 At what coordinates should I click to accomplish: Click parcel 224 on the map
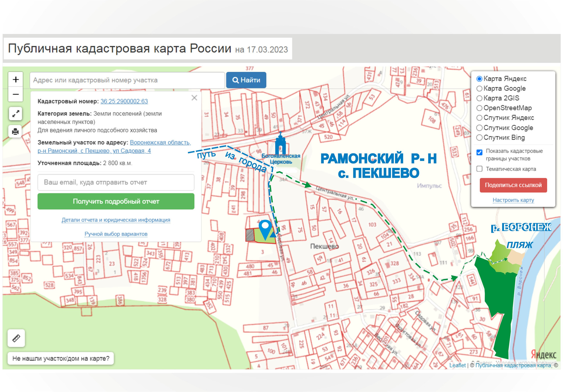coord(320,336)
